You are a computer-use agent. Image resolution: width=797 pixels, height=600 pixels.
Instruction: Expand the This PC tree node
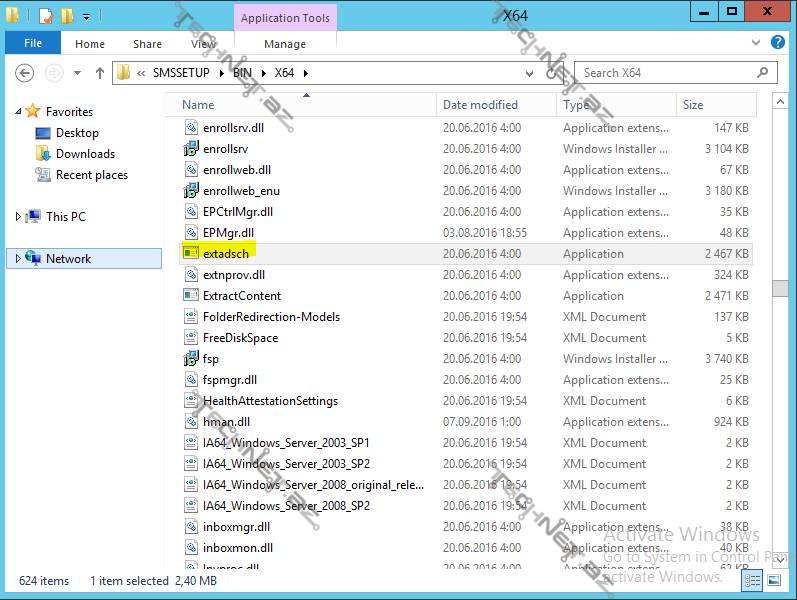click(18, 217)
